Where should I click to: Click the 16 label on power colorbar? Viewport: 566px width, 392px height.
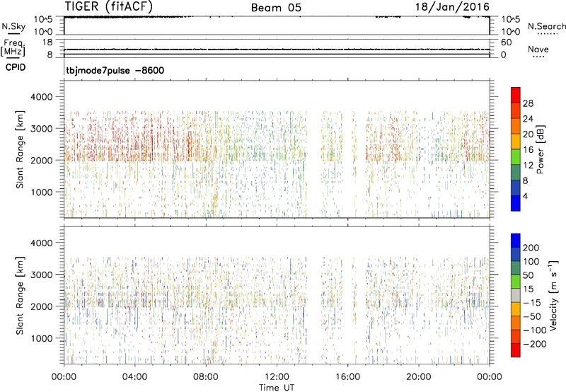pyautogui.click(x=528, y=149)
